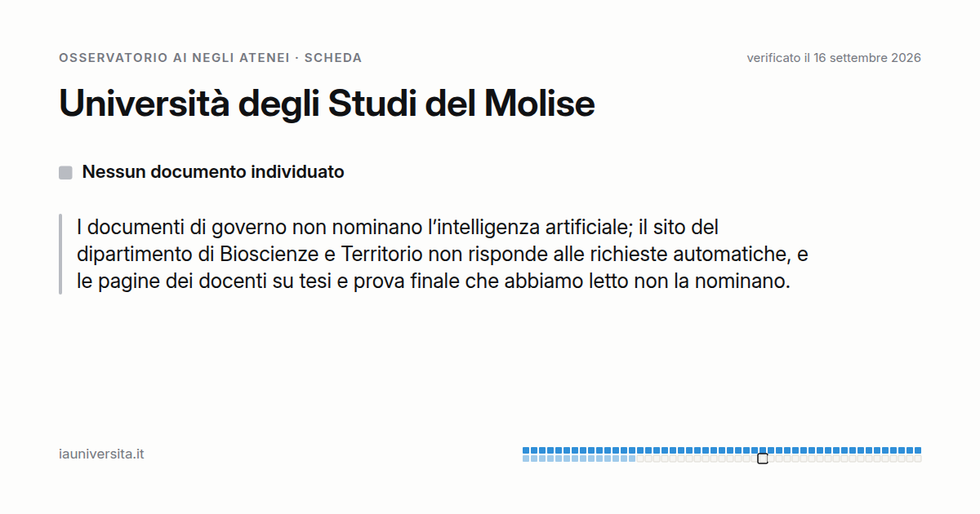The image size is (980, 514).
Task: Click the first empty gray square after light blue
Action: pos(640,459)
